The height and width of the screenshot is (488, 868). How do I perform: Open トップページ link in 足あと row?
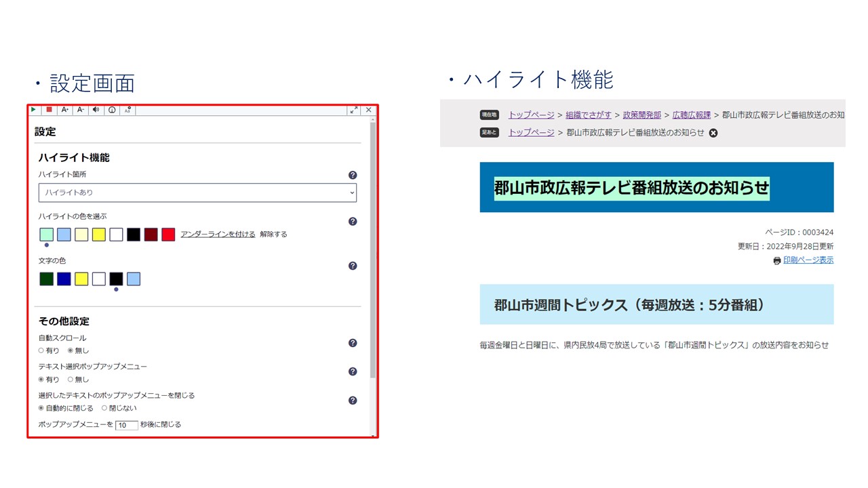pyautogui.click(x=532, y=132)
